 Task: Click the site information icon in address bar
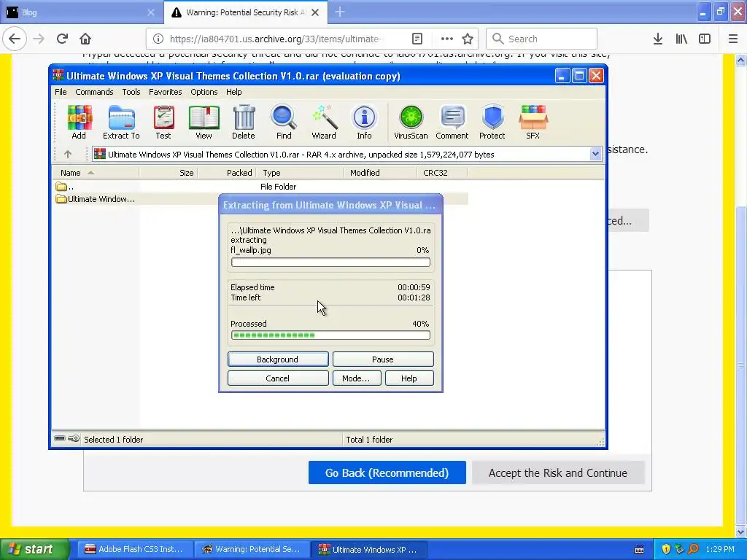click(x=158, y=39)
